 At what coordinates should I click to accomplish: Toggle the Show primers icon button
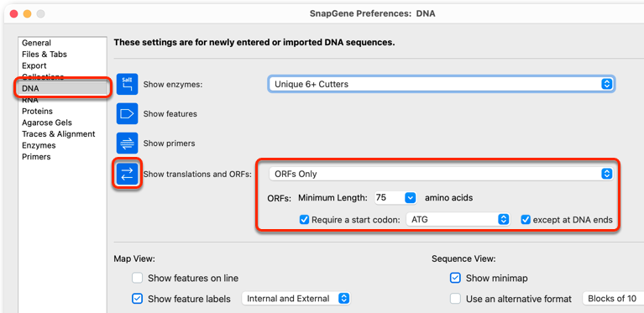pos(128,143)
